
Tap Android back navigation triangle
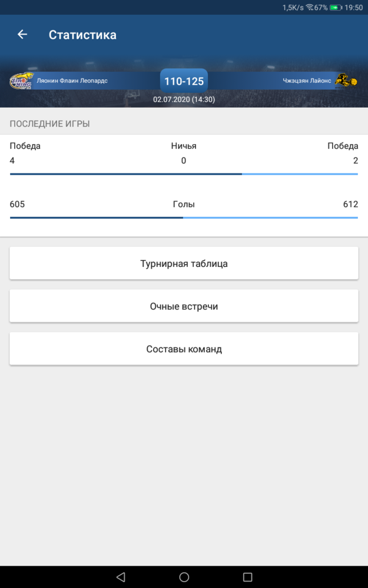pyautogui.click(x=121, y=577)
